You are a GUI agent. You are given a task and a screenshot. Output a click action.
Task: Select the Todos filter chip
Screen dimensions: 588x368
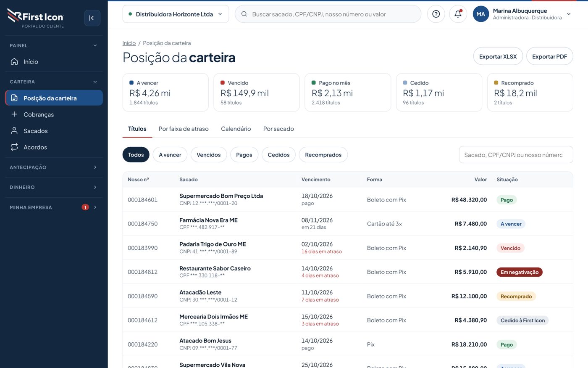click(136, 155)
